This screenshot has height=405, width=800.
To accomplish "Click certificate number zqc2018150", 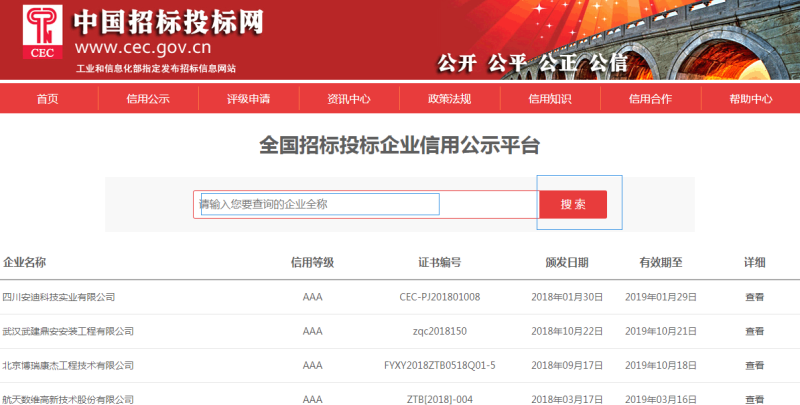I will click(x=440, y=331).
